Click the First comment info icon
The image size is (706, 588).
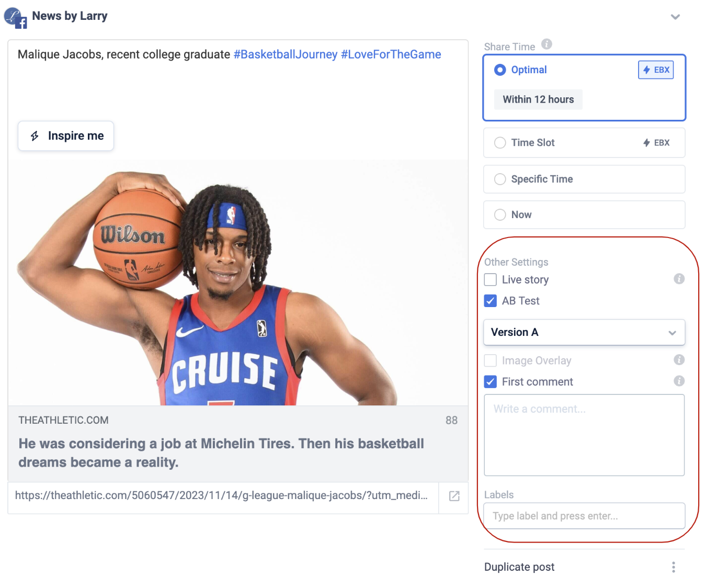(x=679, y=381)
